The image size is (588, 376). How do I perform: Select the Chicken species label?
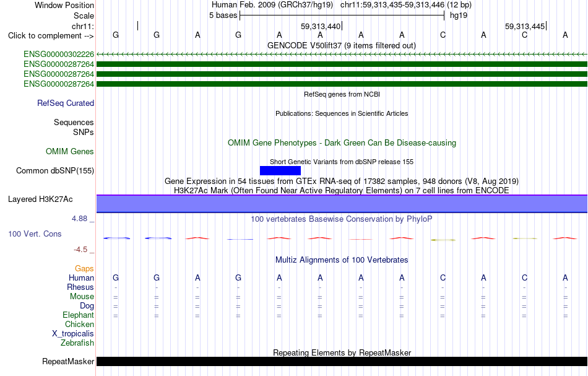[79, 324]
